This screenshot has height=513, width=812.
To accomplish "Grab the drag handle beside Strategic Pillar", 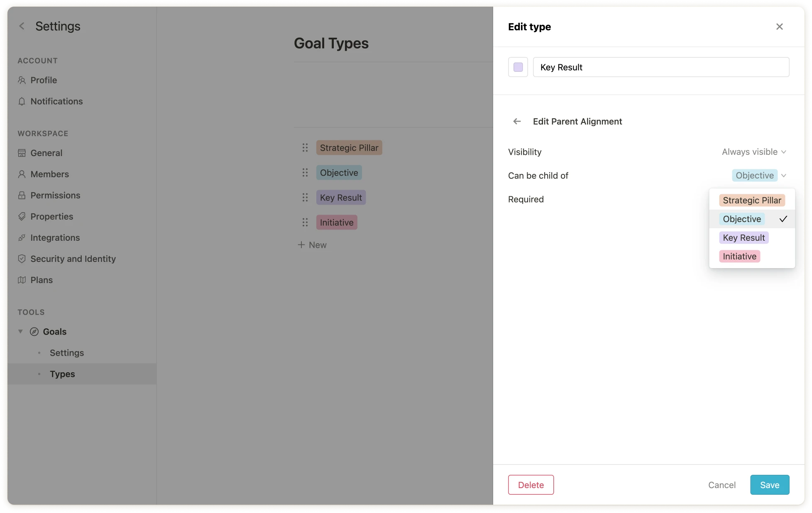I will click(x=305, y=148).
